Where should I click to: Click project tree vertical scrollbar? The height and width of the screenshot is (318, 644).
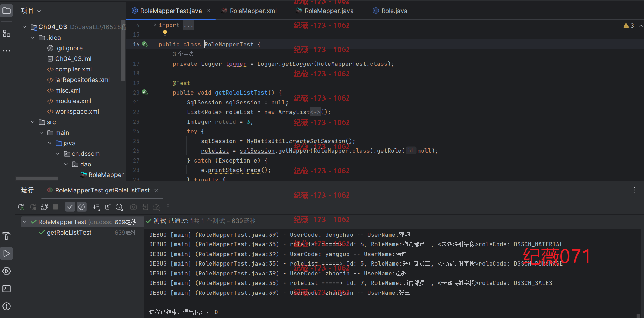(123, 51)
